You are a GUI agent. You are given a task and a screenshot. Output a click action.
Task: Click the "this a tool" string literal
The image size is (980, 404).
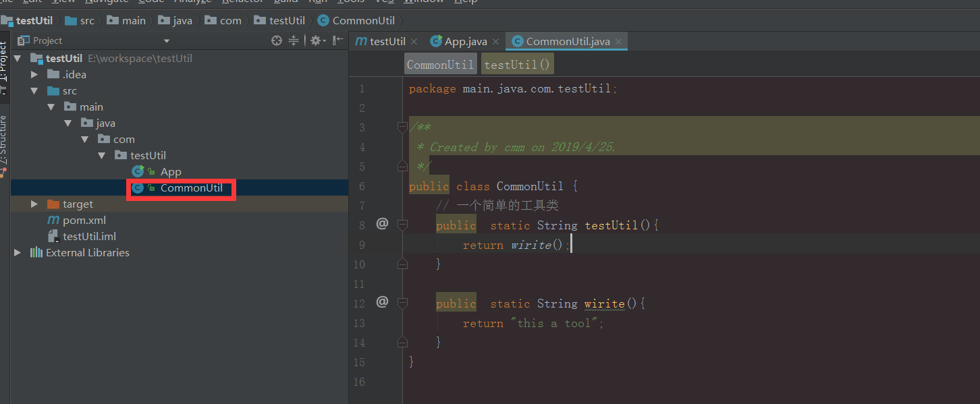click(553, 323)
